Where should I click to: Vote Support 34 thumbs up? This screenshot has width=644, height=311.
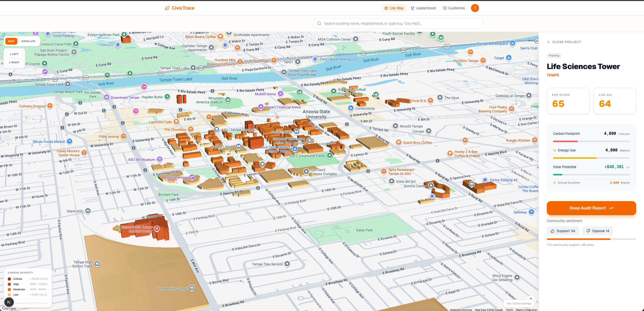click(x=563, y=231)
